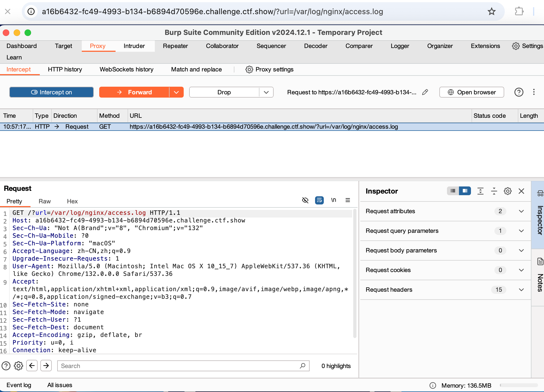
Task: Open the Extensions tab
Action: (x=485, y=46)
